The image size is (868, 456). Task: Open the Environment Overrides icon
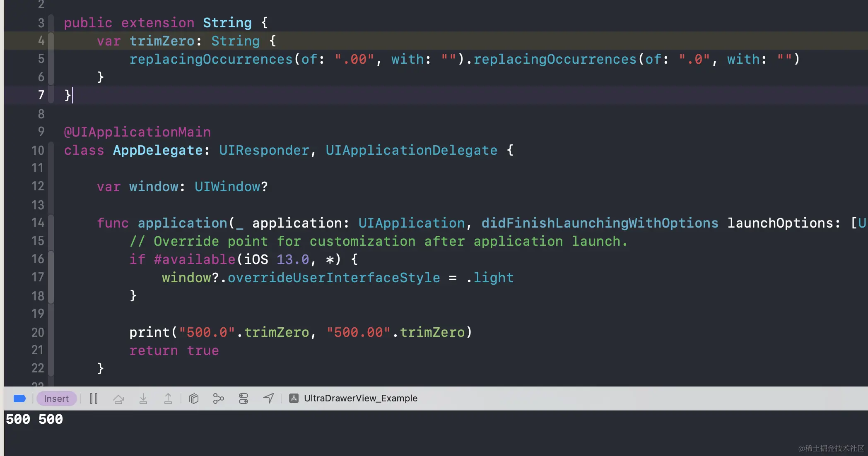coord(244,398)
